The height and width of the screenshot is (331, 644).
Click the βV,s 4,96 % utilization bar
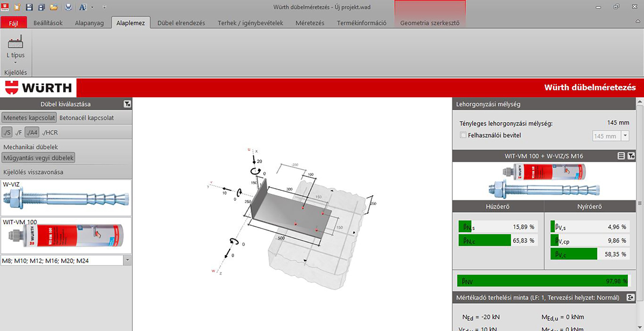click(590, 226)
